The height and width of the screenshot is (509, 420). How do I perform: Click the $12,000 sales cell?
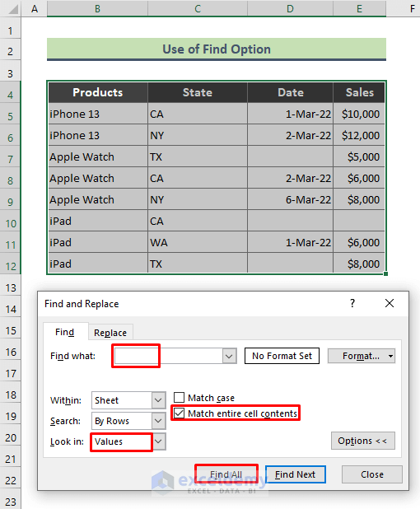359,135
